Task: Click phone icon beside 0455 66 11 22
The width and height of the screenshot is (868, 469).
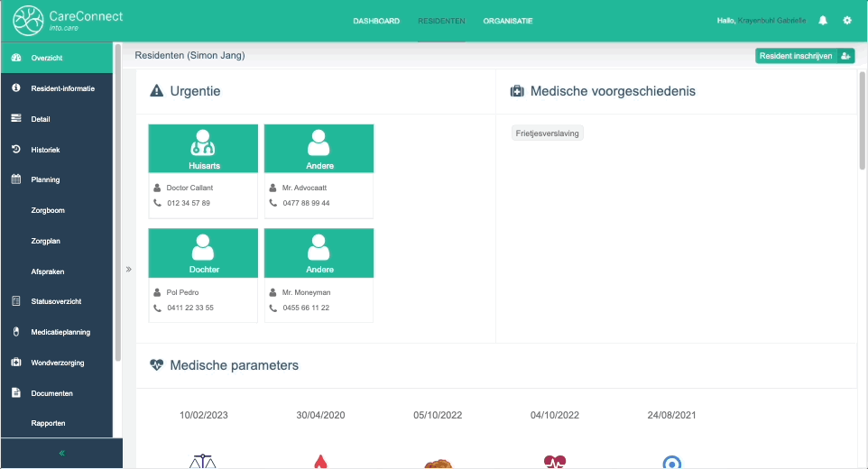Action: click(272, 308)
